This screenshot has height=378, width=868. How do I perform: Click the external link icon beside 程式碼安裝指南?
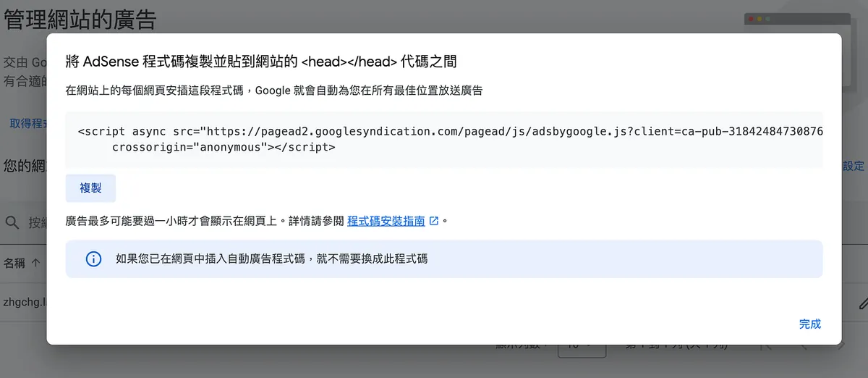(x=434, y=221)
